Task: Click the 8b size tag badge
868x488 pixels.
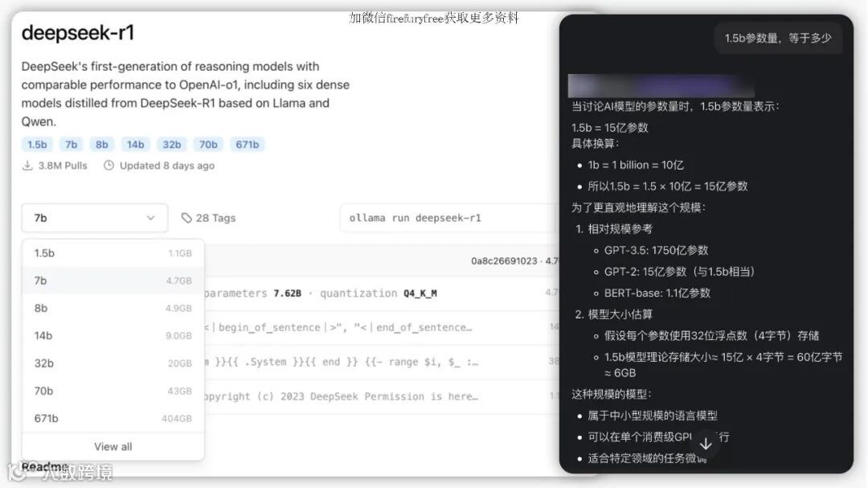Action: click(x=102, y=145)
